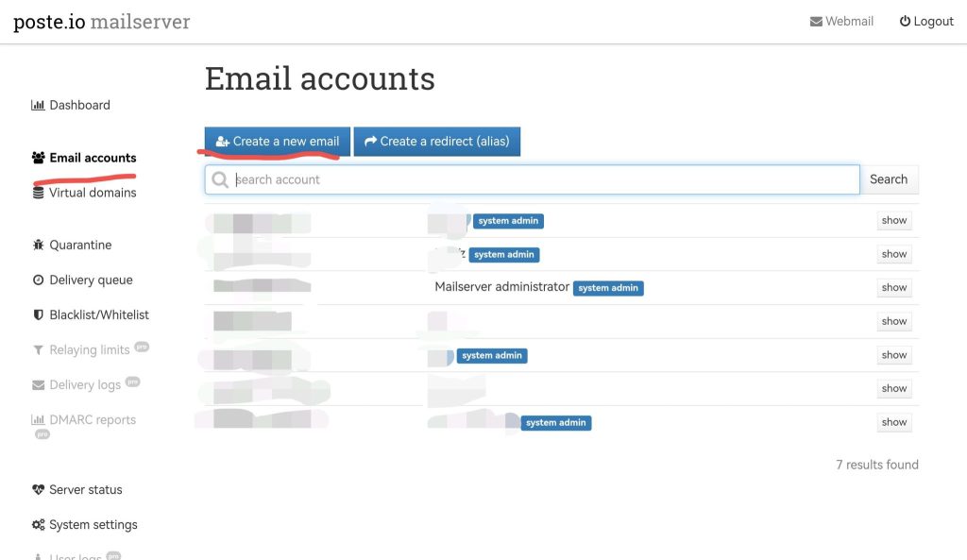Click the Dashboard chart icon in sidebar
This screenshot has height=560, width=967.
click(38, 106)
